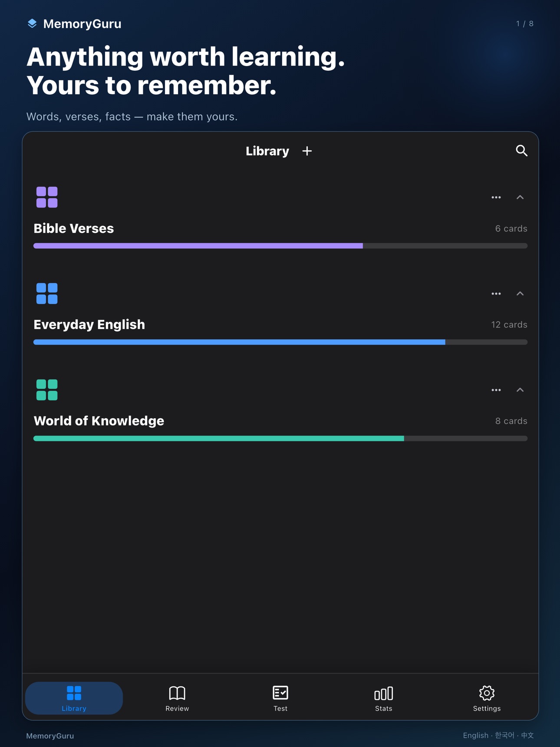Collapse the Bible Verses deck
The image size is (560, 747).
click(x=520, y=197)
